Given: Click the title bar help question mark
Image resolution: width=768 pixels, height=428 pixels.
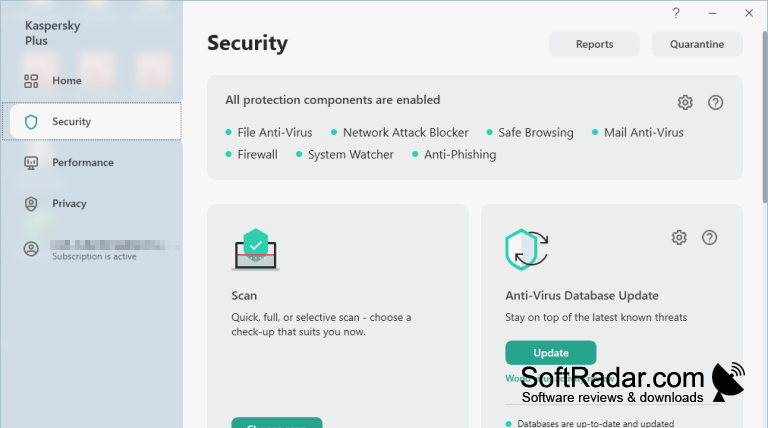Looking at the screenshot, I should pyautogui.click(x=676, y=13).
